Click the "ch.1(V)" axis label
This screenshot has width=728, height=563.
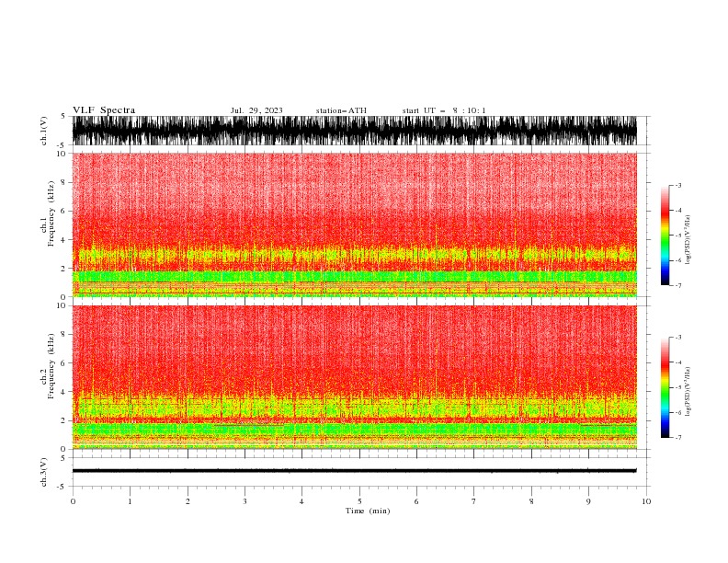click(x=44, y=131)
